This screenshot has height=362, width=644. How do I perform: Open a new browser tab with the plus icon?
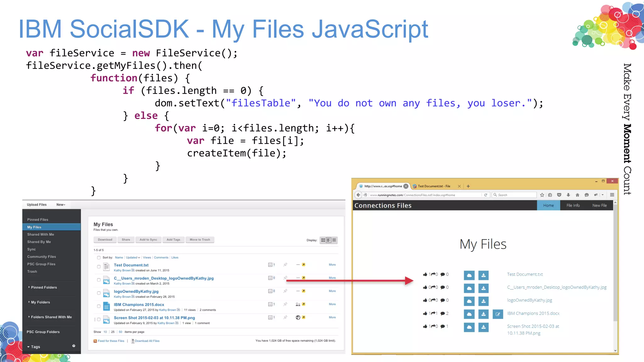click(468, 186)
